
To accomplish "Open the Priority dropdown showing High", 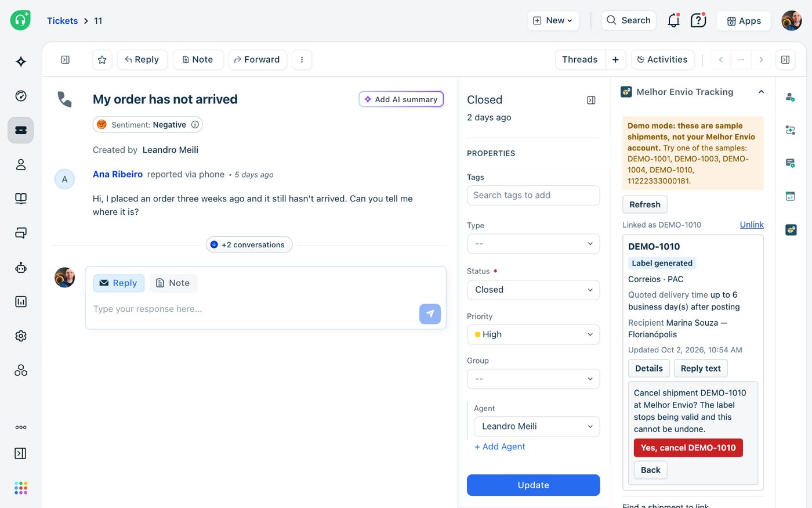I will tap(533, 334).
